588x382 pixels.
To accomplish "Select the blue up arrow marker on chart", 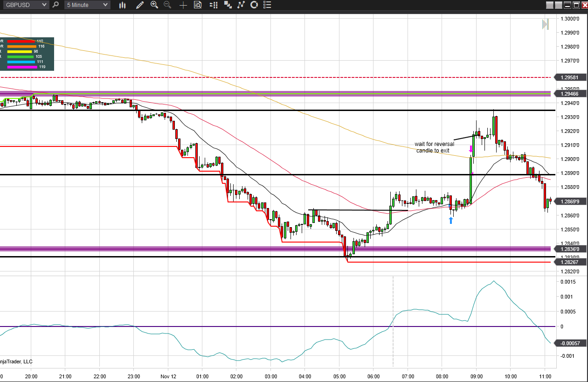I will pyautogui.click(x=451, y=220).
